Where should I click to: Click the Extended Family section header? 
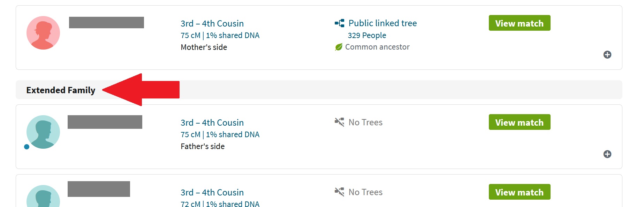[61, 90]
